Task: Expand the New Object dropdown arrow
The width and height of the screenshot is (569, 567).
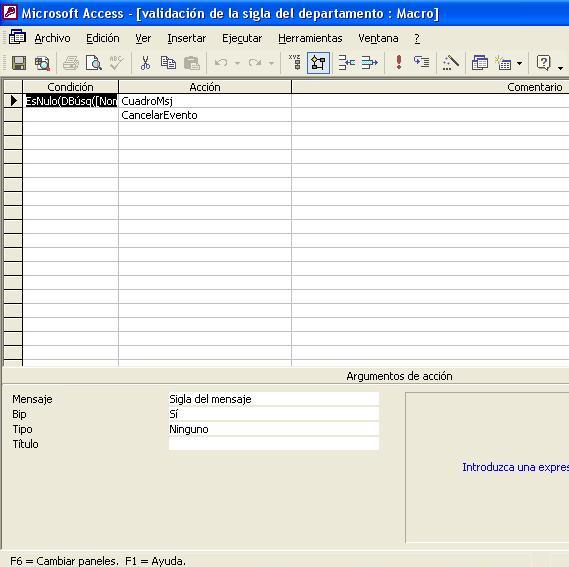Action: click(x=520, y=64)
